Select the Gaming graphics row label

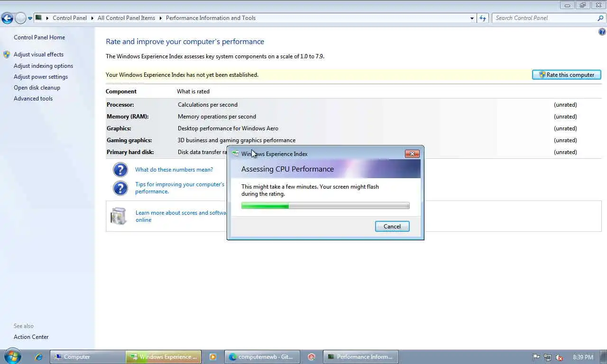tap(129, 140)
